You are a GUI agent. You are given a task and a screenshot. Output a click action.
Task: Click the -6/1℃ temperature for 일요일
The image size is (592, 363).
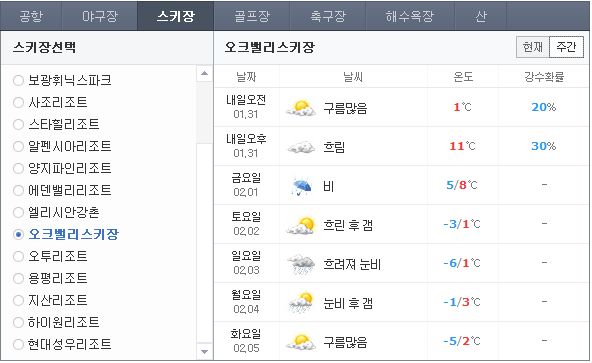pos(462,263)
